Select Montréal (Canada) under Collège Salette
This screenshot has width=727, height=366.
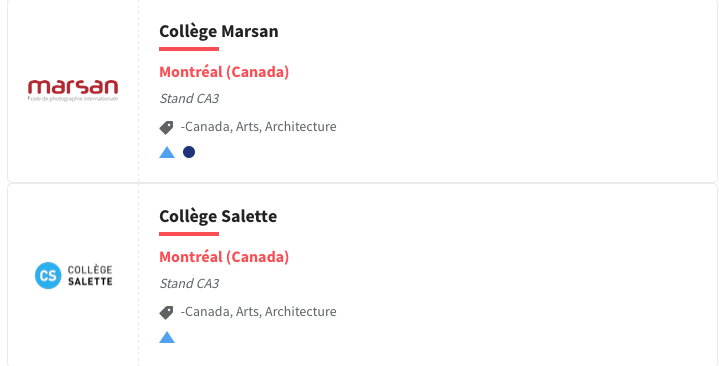pyautogui.click(x=224, y=257)
